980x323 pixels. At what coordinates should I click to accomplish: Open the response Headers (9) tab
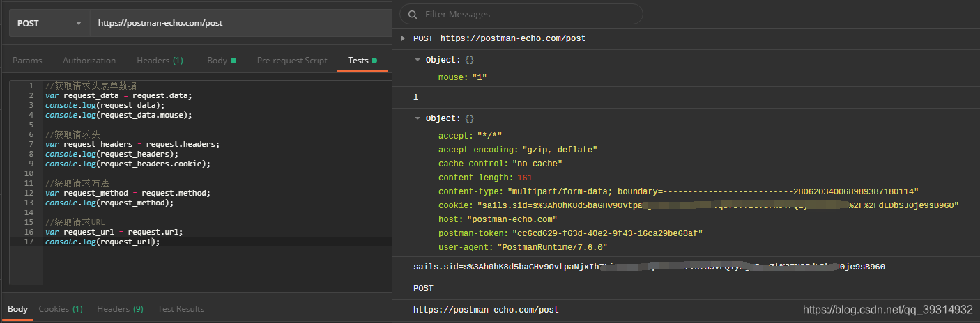coord(120,309)
